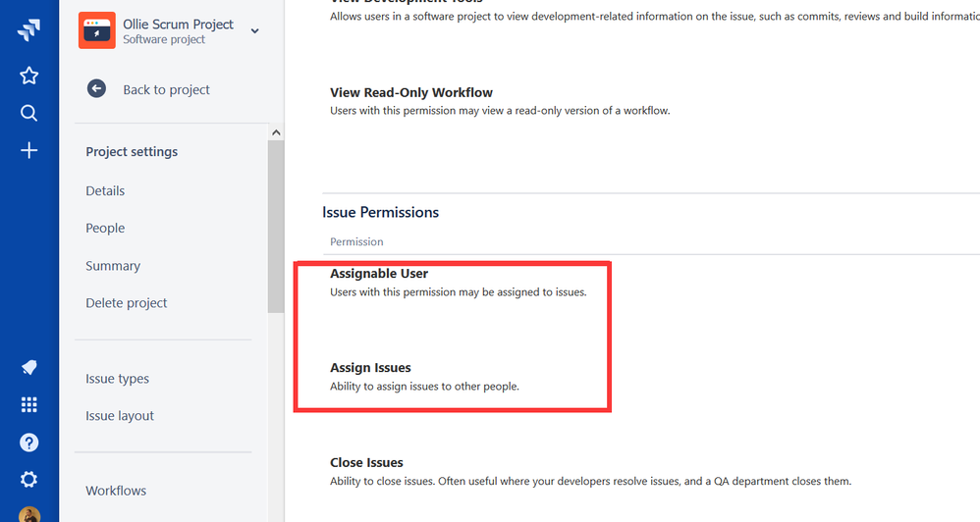Screen dimensions: 980x522
Task: Click 'Users with this permission may be assigned' description
Action: [459, 292]
